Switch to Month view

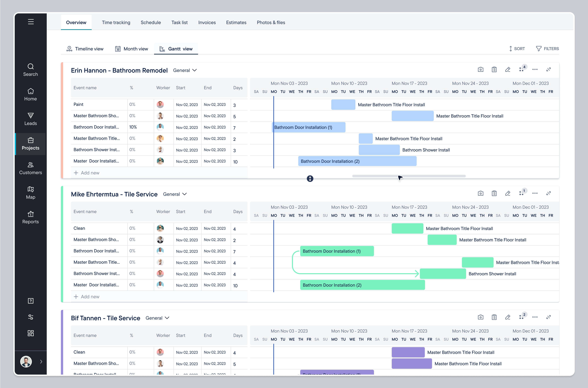click(x=132, y=48)
